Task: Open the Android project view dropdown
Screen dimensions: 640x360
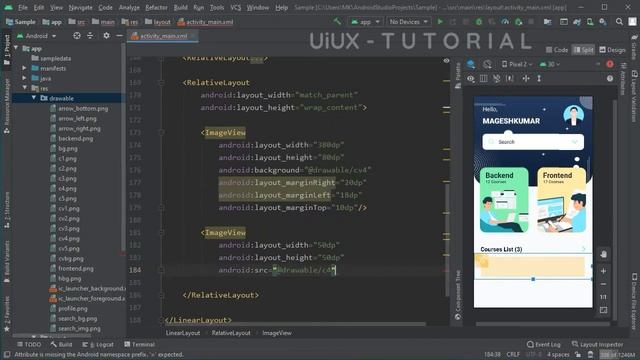Action: 36,36
